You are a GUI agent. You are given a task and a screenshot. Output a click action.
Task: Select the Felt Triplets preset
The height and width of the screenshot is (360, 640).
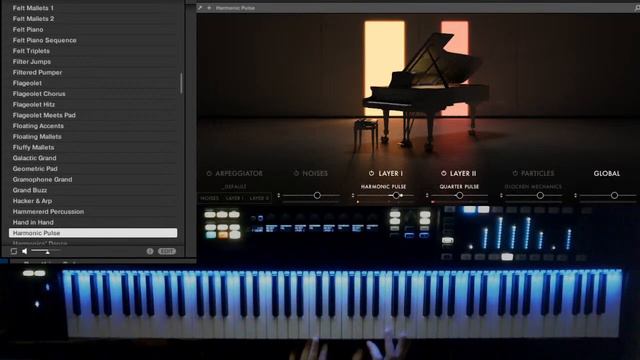[x=93, y=51]
